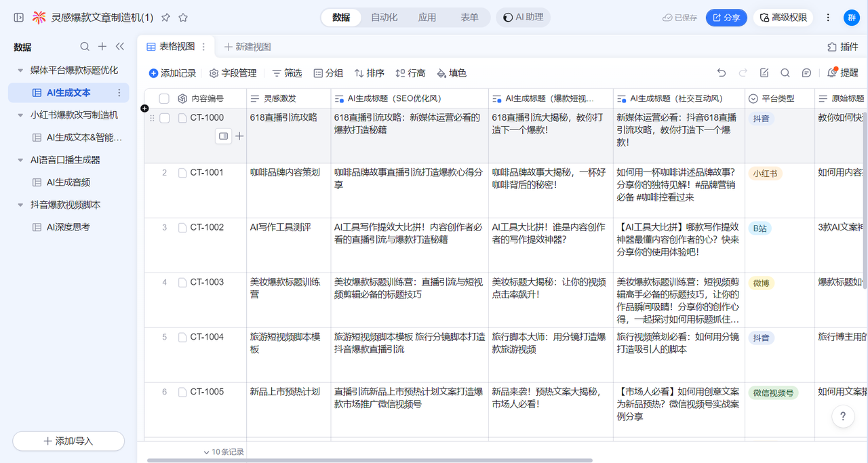Switch to the 自动化 tab

(384, 18)
